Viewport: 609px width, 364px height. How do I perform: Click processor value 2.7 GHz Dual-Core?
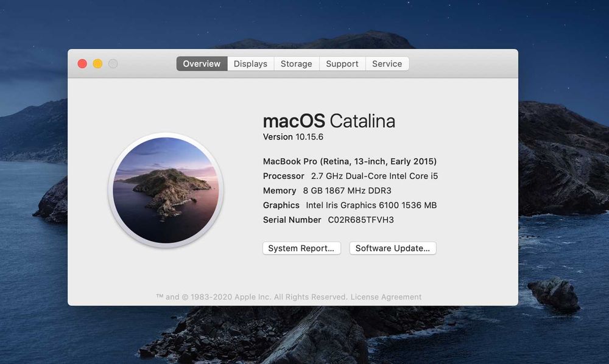[x=375, y=176]
